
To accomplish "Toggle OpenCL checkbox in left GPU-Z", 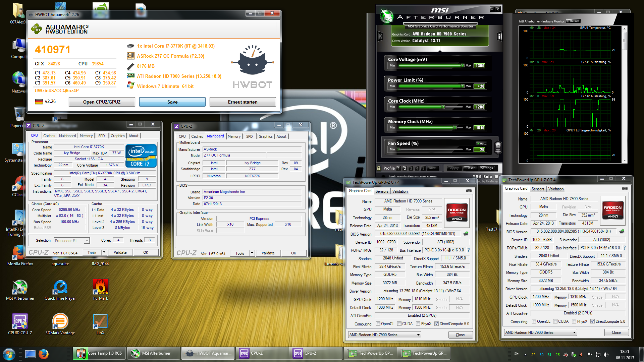I will [x=378, y=324].
